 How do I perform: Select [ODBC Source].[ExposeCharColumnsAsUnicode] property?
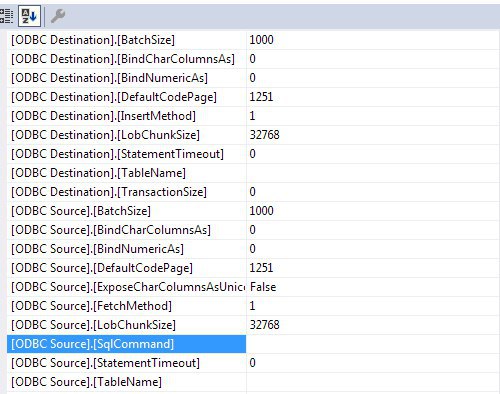coord(127,287)
